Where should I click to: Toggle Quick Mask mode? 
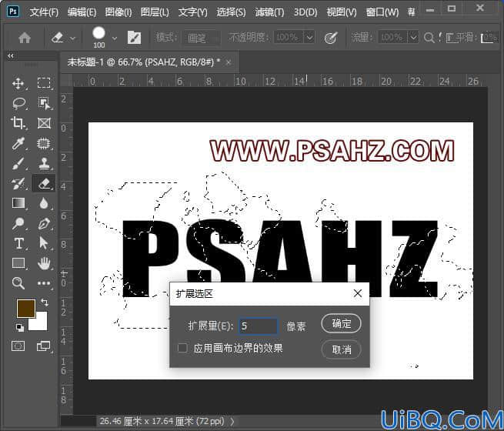[x=18, y=346]
